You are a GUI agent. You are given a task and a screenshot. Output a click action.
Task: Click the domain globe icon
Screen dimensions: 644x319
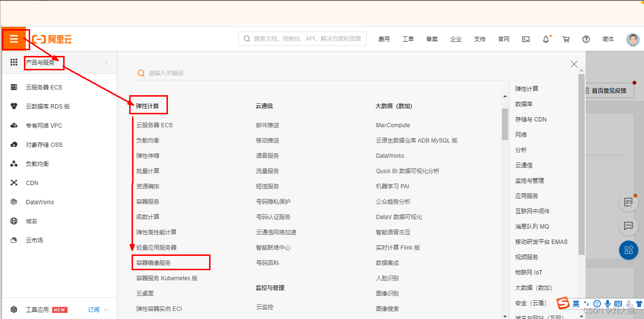click(x=14, y=221)
